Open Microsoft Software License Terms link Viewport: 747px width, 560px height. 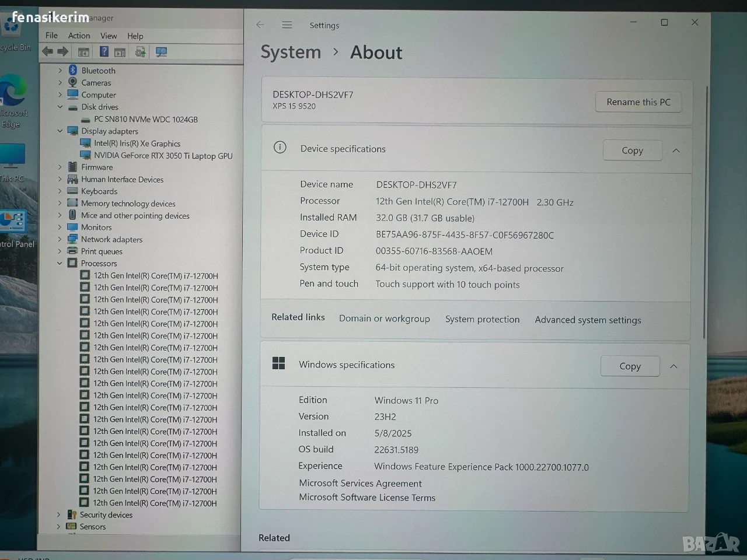click(x=367, y=497)
